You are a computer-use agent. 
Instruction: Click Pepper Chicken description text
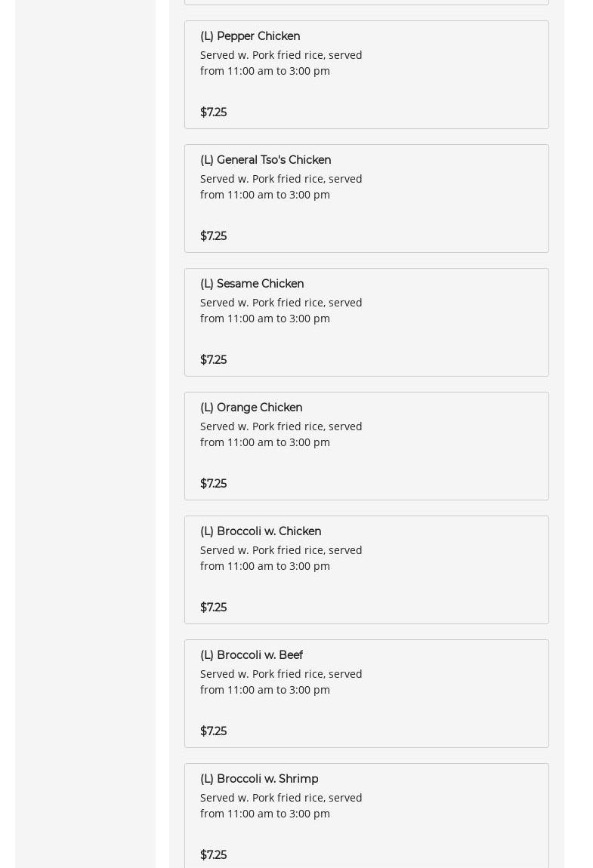(x=280, y=63)
